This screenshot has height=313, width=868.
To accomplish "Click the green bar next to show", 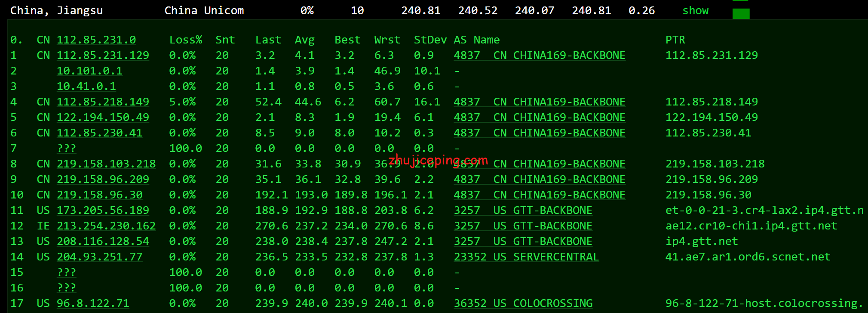I will [x=741, y=13].
